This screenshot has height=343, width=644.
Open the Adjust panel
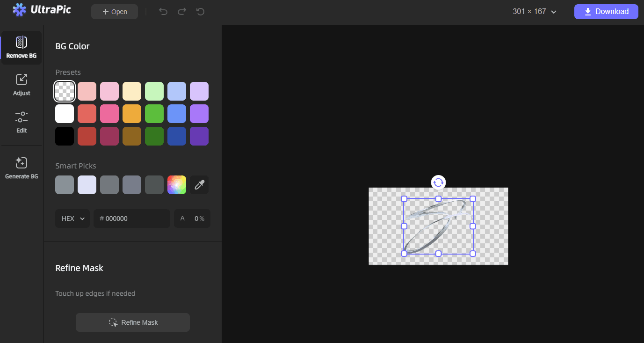[22, 85]
